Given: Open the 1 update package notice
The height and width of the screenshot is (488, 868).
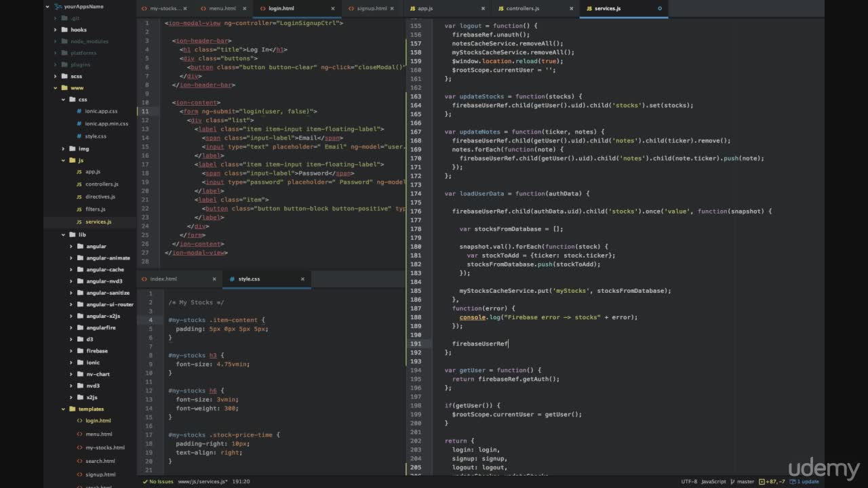Looking at the screenshot, I should coord(805,481).
